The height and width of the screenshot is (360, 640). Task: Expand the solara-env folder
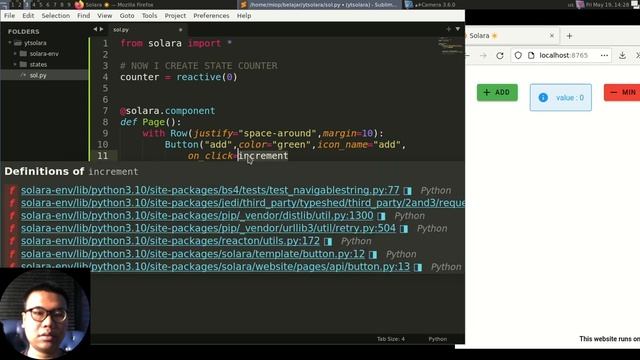[15, 53]
